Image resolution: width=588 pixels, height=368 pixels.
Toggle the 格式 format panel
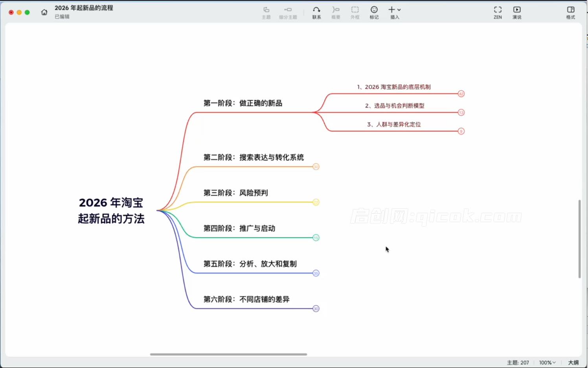pyautogui.click(x=571, y=13)
